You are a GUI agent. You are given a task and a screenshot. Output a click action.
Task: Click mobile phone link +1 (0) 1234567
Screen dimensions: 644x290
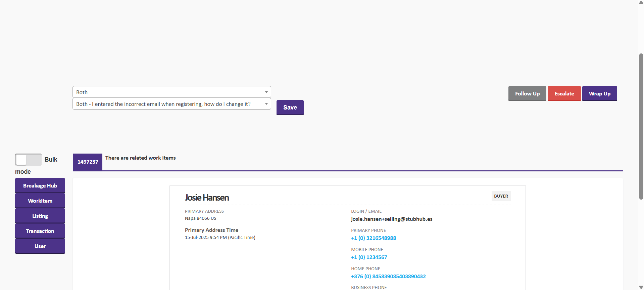tap(369, 257)
